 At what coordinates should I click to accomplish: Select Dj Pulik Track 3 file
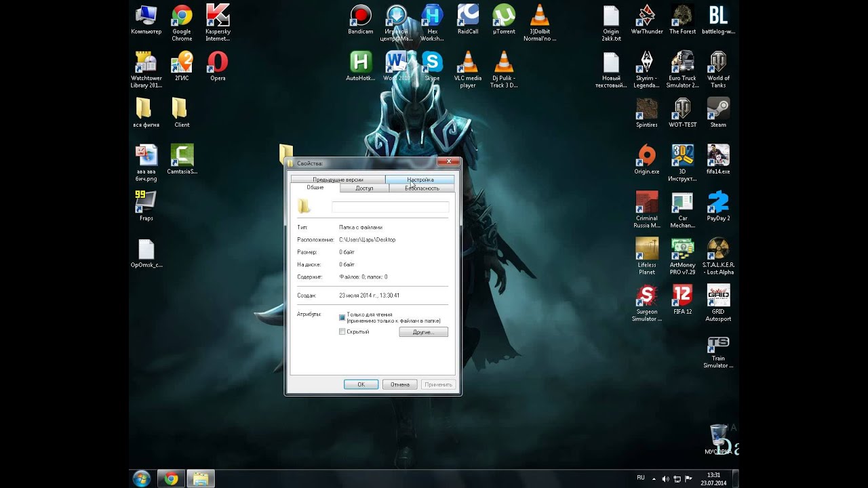coord(504,70)
